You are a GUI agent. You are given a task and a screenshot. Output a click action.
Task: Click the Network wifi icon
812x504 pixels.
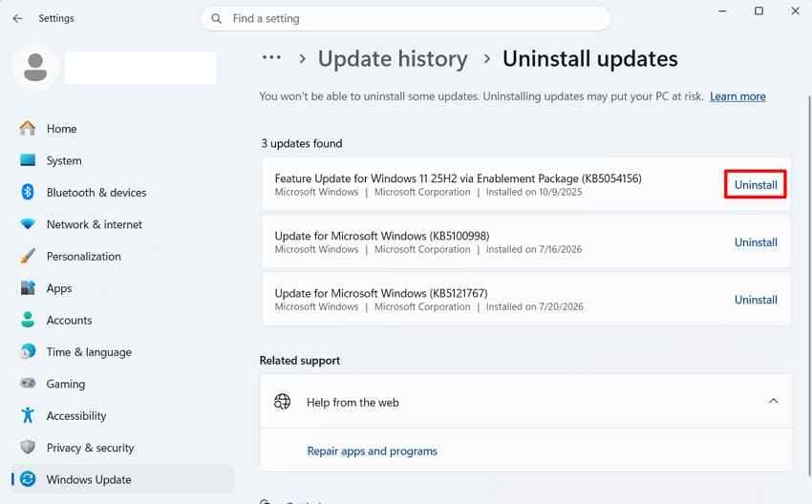(x=28, y=224)
